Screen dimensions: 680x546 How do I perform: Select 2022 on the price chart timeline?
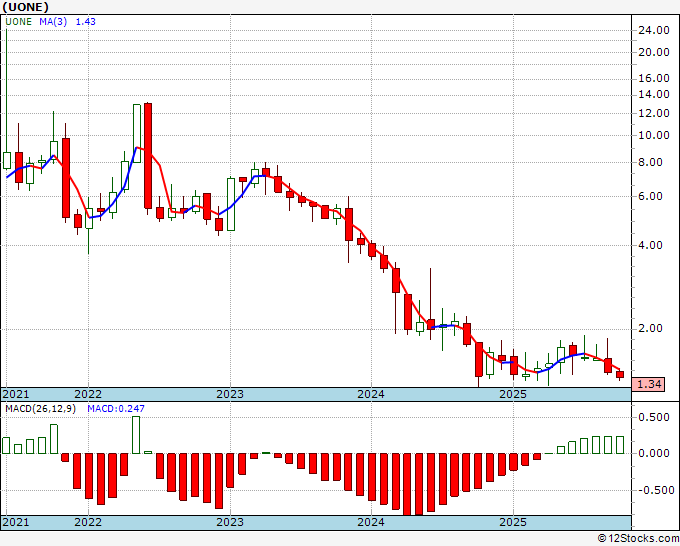point(88,394)
